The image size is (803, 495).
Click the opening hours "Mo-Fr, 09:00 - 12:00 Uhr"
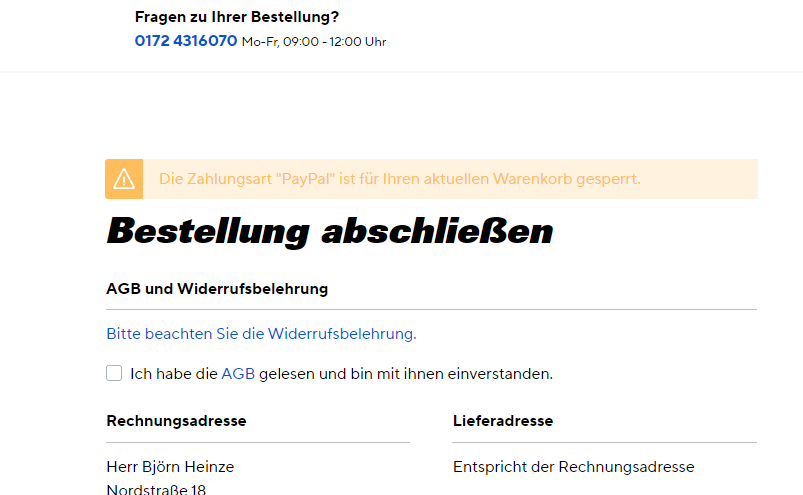314,42
